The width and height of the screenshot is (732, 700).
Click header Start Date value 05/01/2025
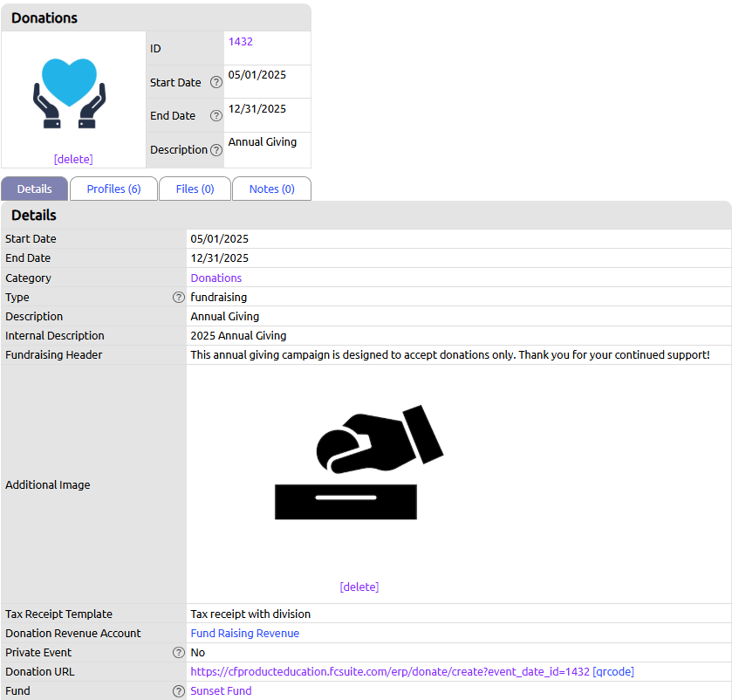257,75
